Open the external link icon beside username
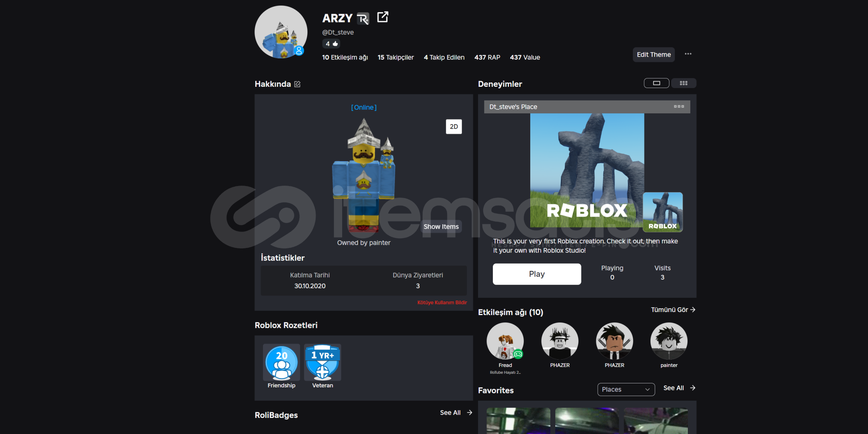The image size is (868, 434). click(382, 17)
